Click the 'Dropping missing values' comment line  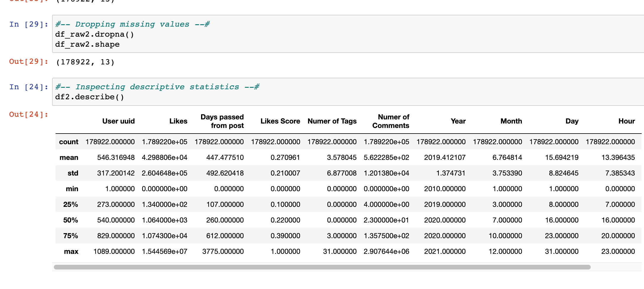pyautogui.click(x=132, y=24)
